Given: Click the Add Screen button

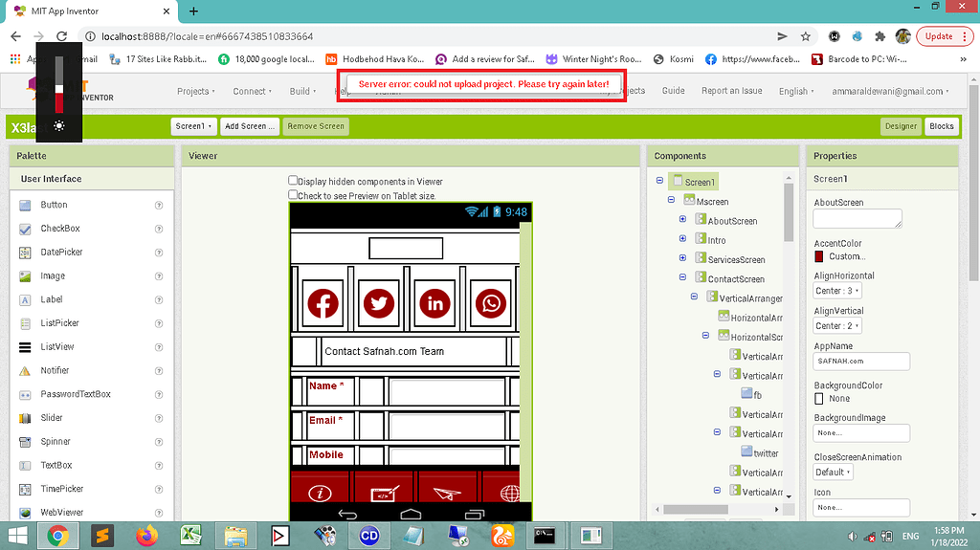Looking at the screenshot, I should (x=250, y=126).
